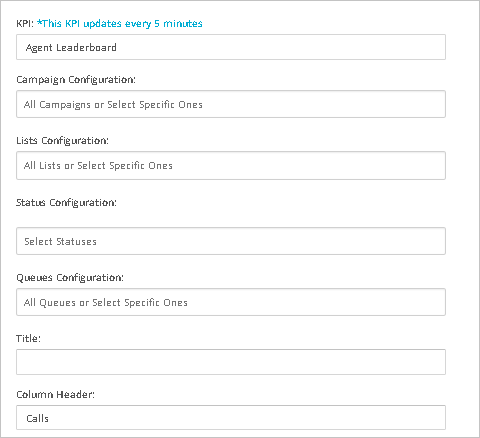Click the 'Queues Configuration:' label
Viewport: 480px width, 438px height.
click(x=70, y=278)
